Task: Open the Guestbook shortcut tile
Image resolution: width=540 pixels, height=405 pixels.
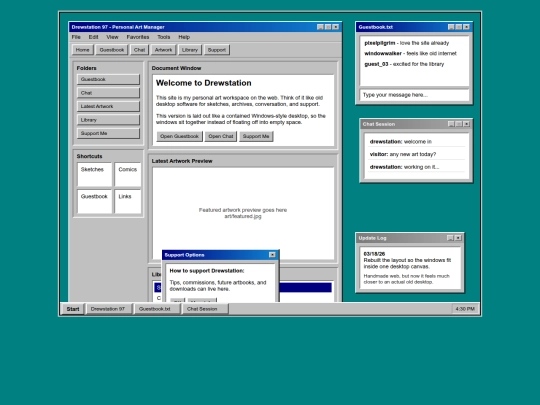Action: 95,201
